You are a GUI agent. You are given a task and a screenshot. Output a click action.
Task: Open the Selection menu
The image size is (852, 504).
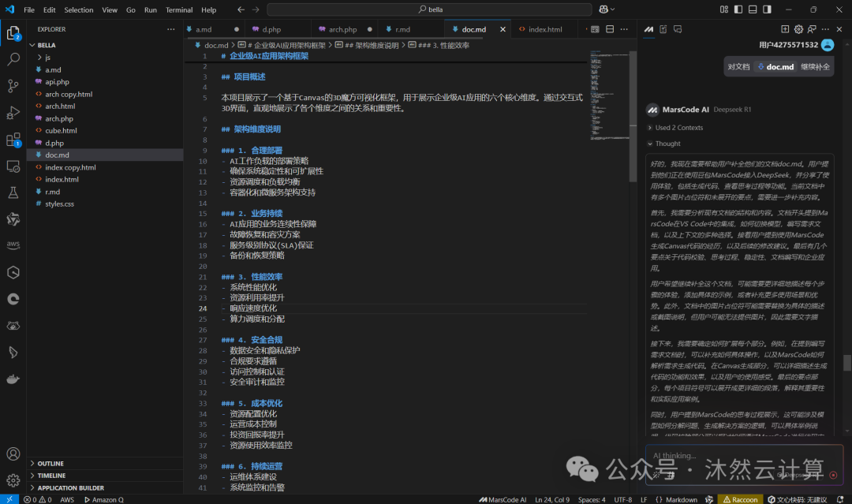[79, 9]
